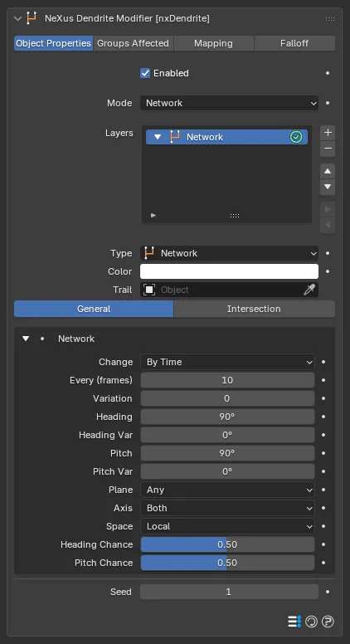Move layer down in the list
This screenshot has width=350, height=644.
tap(328, 187)
